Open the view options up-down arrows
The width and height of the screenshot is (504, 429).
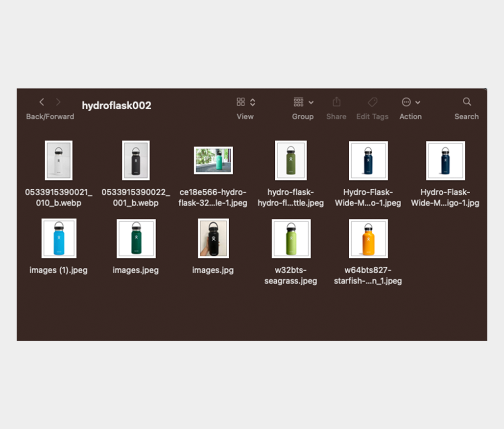253,102
